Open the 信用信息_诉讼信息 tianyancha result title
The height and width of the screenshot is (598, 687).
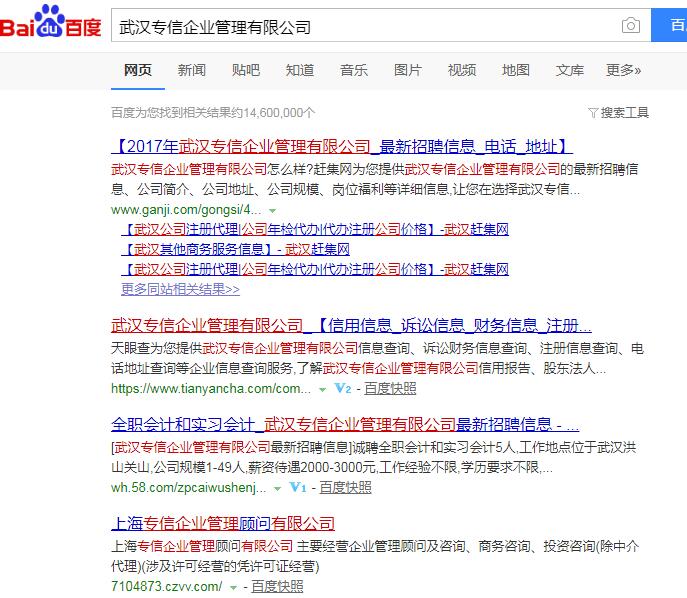[351, 326]
